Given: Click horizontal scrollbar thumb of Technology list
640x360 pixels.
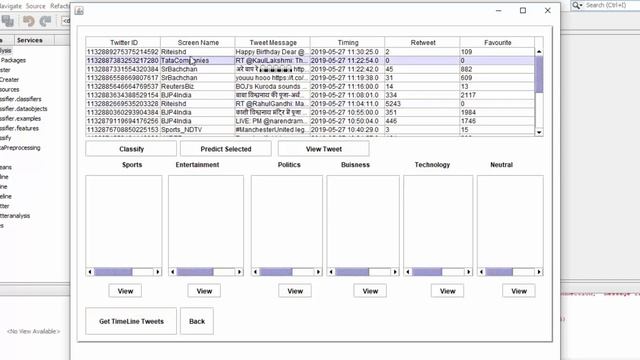Looking at the screenshot, I should (427, 272).
